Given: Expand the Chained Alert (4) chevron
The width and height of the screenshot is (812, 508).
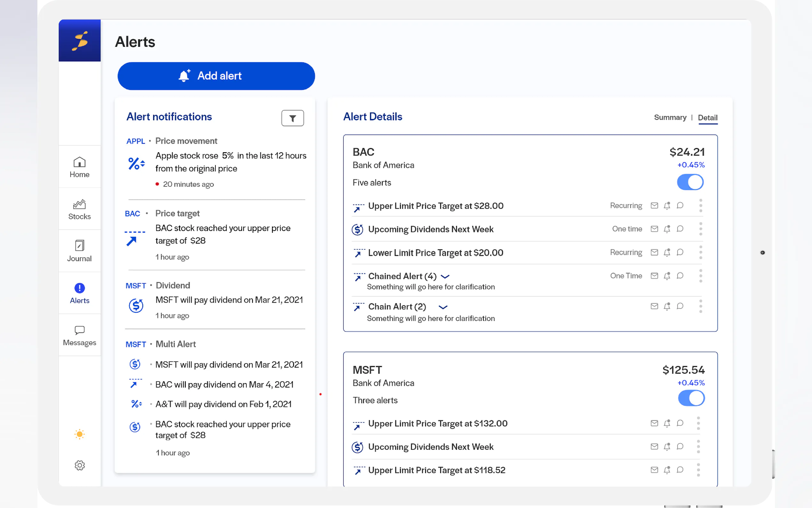Looking at the screenshot, I should pyautogui.click(x=445, y=276).
